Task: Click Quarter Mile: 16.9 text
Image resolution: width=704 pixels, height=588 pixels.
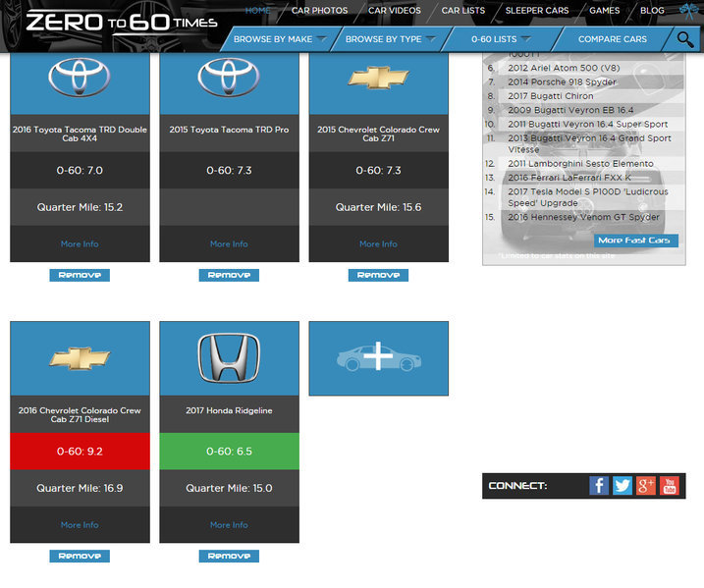Action: point(80,488)
